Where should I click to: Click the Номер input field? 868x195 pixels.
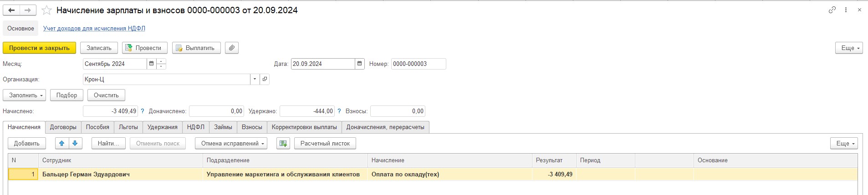(419, 64)
